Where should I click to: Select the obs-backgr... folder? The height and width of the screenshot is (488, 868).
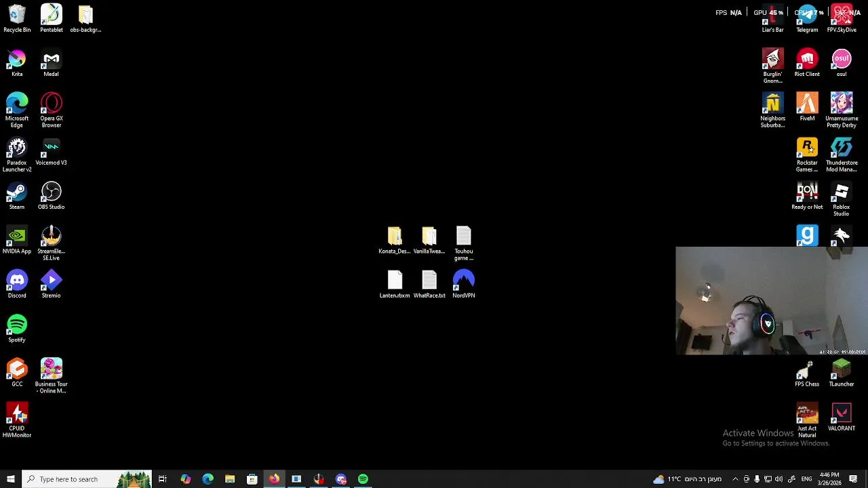(x=85, y=18)
